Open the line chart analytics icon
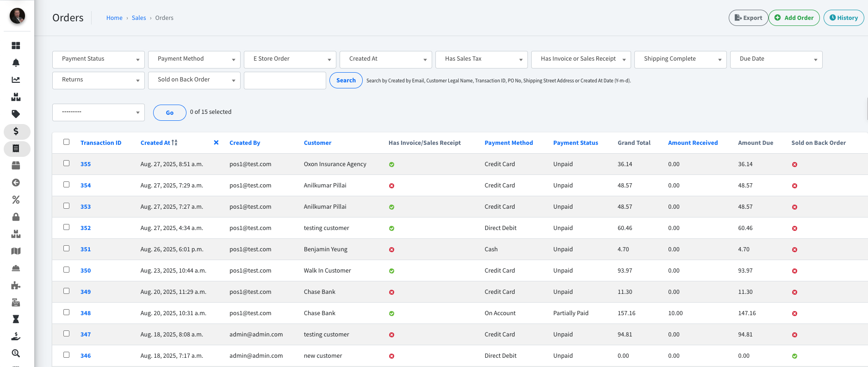The image size is (868, 367). pyautogui.click(x=16, y=80)
